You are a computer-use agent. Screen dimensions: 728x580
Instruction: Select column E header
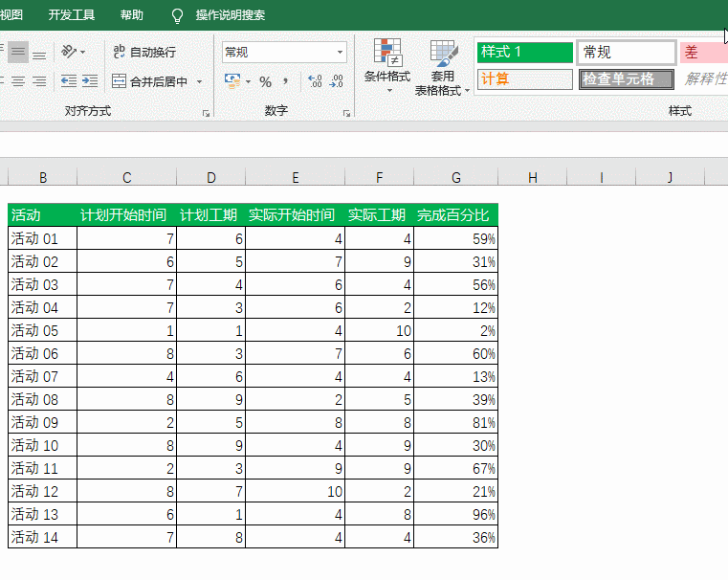[x=296, y=177]
